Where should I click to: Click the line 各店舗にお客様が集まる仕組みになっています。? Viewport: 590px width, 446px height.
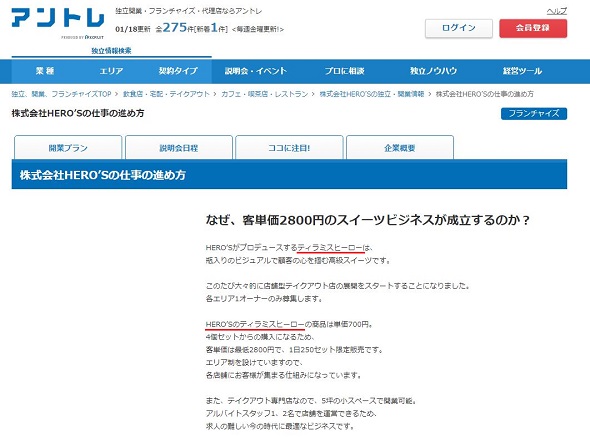[284, 375]
